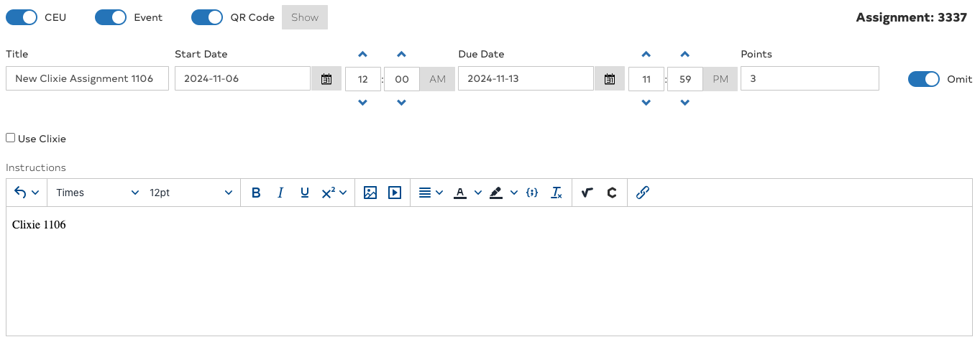Switch due time PM button
This screenshot has height=342, width=980.
click(x=720, y=79)
